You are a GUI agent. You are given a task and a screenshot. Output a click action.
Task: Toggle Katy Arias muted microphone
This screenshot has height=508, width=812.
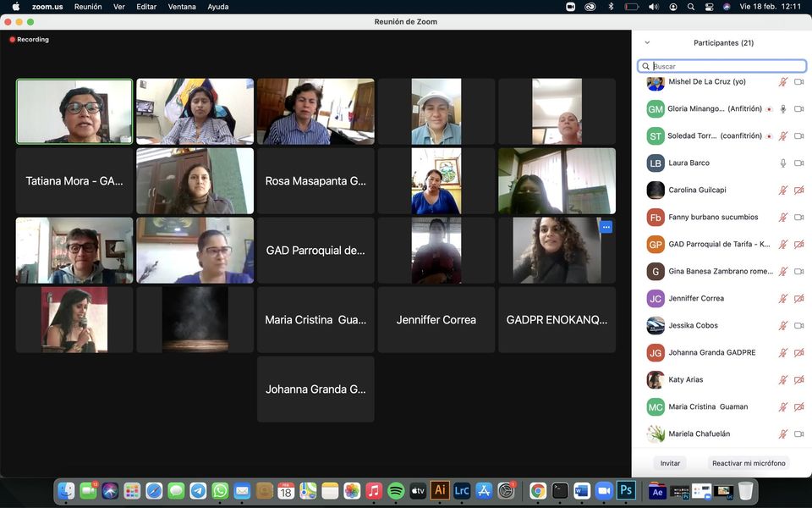(783, 380)
